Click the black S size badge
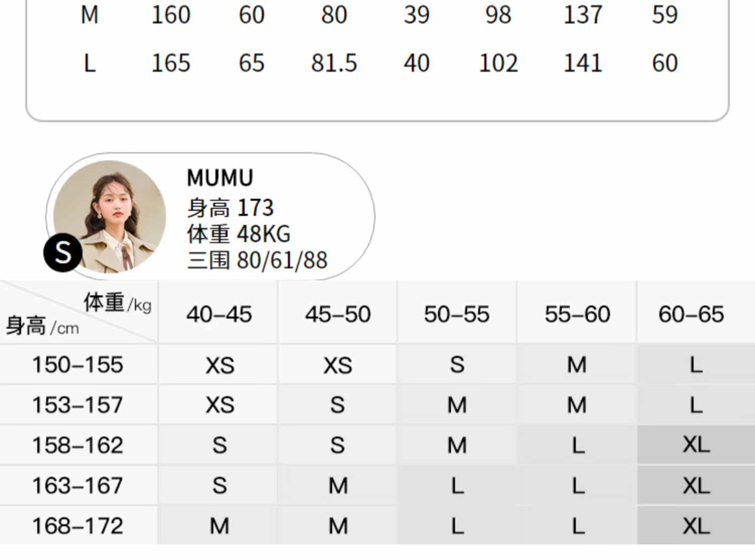The width and height of the screenshot is (755, 560). point(62,252)
